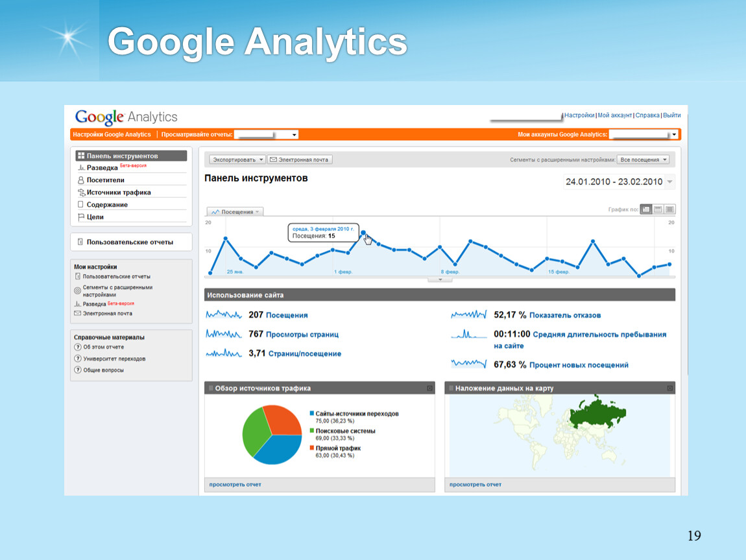746x560 pixels.
Task: Open the Экспортировать dropdown
Action: pyautogui.click(x=237, y=159)
